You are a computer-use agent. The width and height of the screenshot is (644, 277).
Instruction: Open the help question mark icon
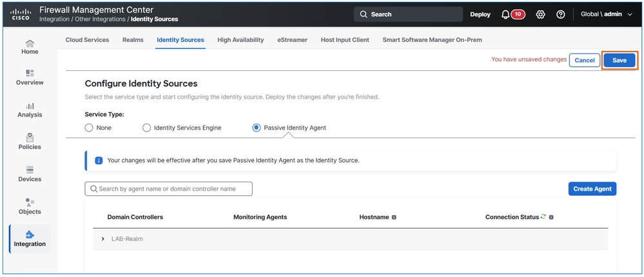click(x=561, y=14)
